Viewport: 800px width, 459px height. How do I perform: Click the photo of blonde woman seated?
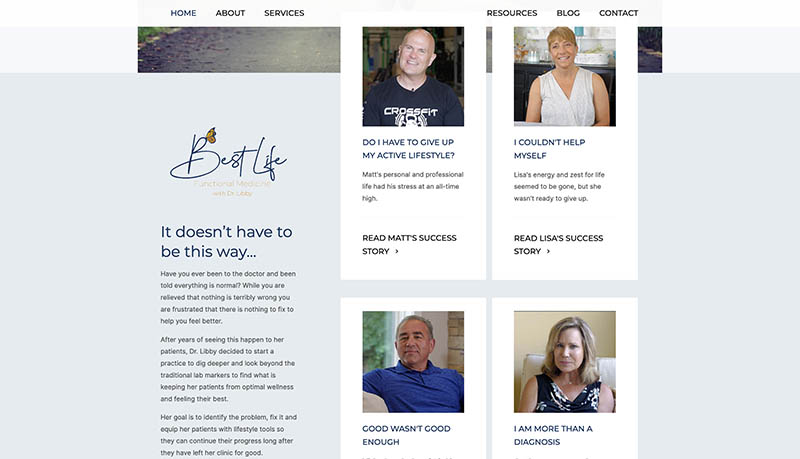pos(565,362)
